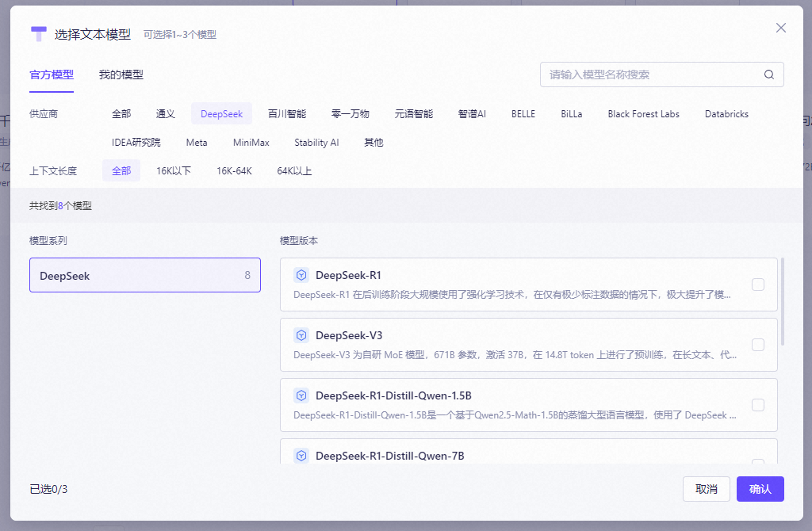Select context length 全部

click(121, 170)
